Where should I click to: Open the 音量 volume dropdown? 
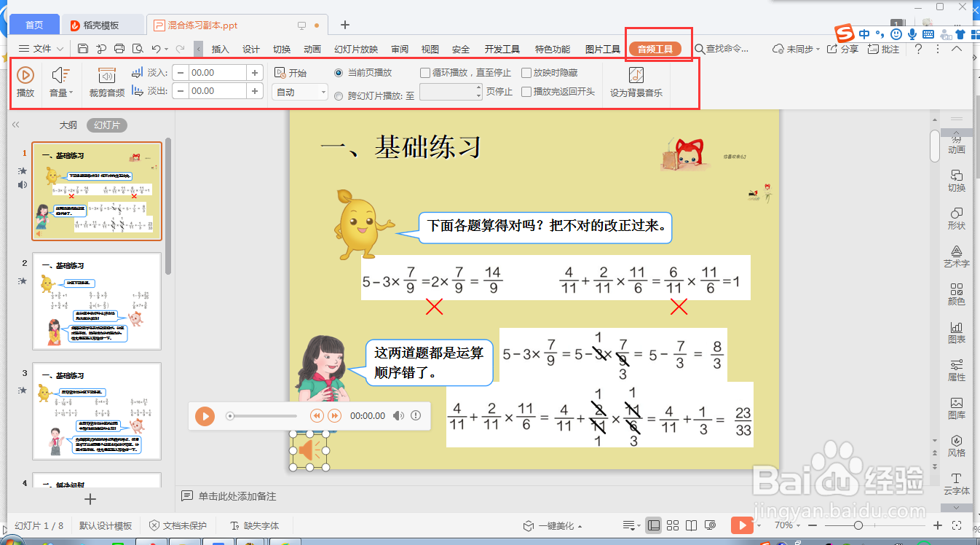click(61, 80)
